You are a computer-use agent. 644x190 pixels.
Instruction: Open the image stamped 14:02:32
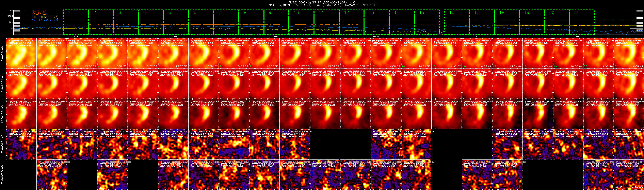(447, 53)
